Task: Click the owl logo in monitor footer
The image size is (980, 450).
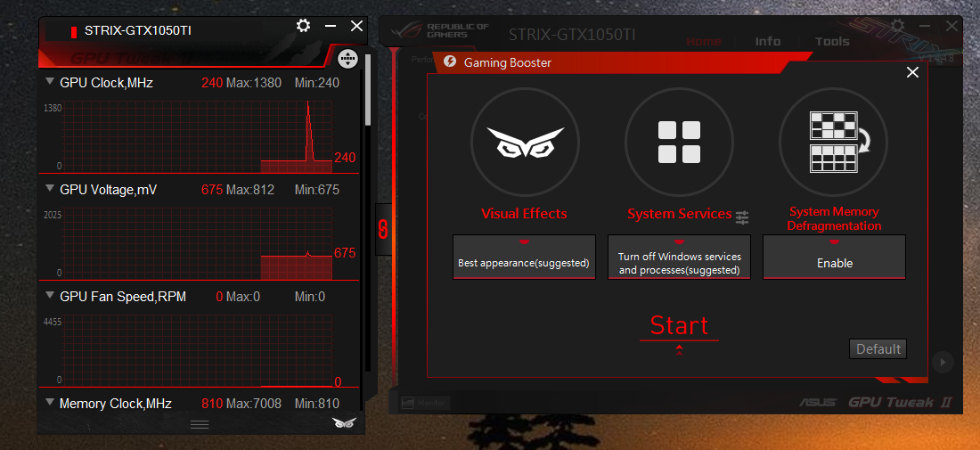Action: point(344,422)
